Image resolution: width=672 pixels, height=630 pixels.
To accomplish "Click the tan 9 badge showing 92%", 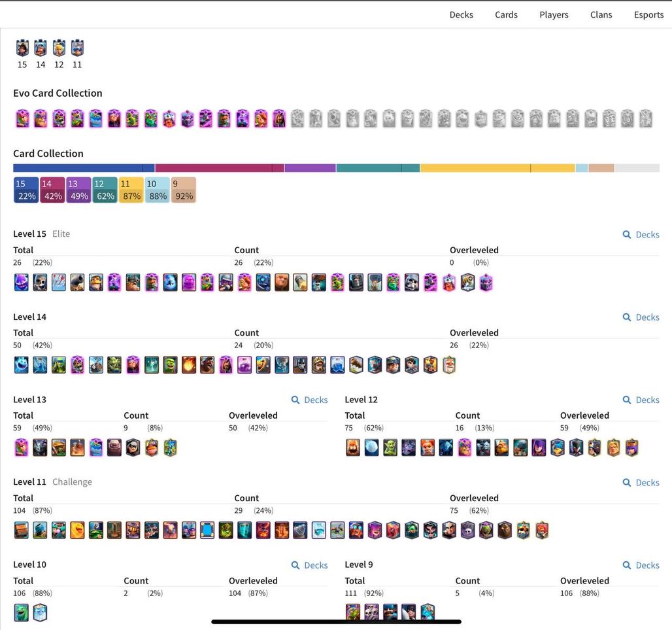I will 184,190.
